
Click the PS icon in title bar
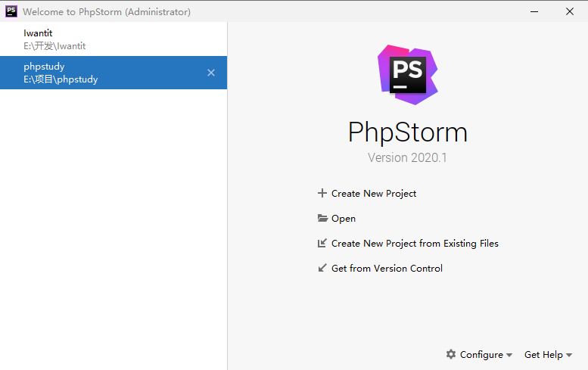coord(11,11)
